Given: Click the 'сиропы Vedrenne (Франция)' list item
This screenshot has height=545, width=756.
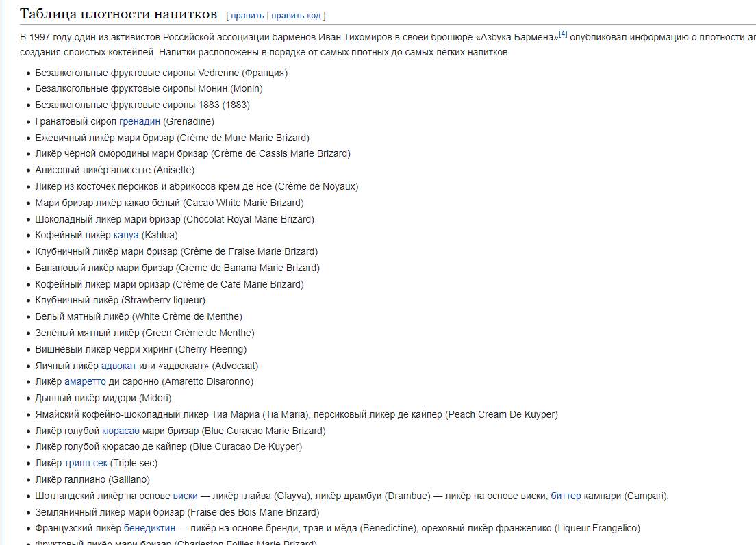Looking at the screenshot, I should pos(161,73).
